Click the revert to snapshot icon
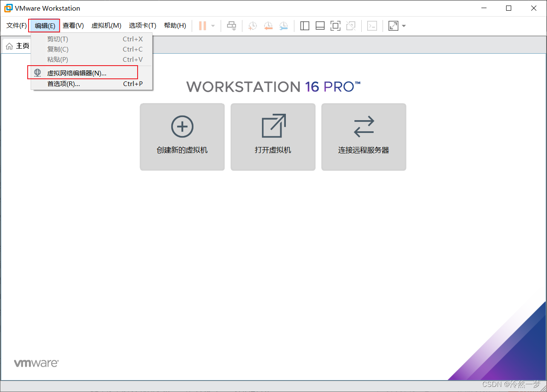The width and height of the screenshot is (547, 392). pos(268,26)
